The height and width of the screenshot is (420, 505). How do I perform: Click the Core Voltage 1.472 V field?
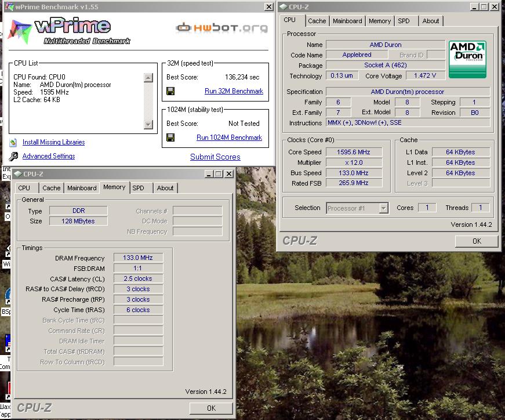[425, 76]
